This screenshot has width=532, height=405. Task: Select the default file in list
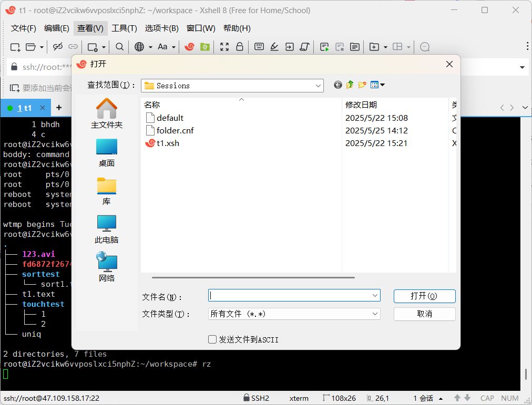pos(165,118)
